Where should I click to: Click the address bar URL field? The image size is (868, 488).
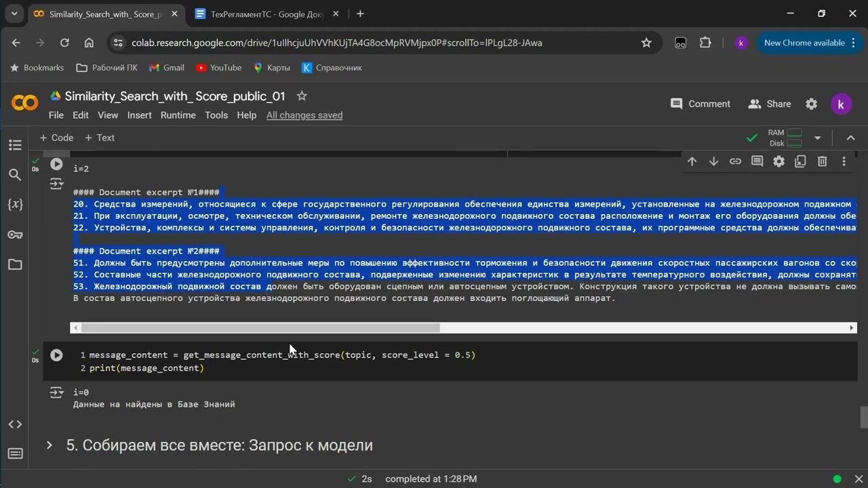[380, 43]
